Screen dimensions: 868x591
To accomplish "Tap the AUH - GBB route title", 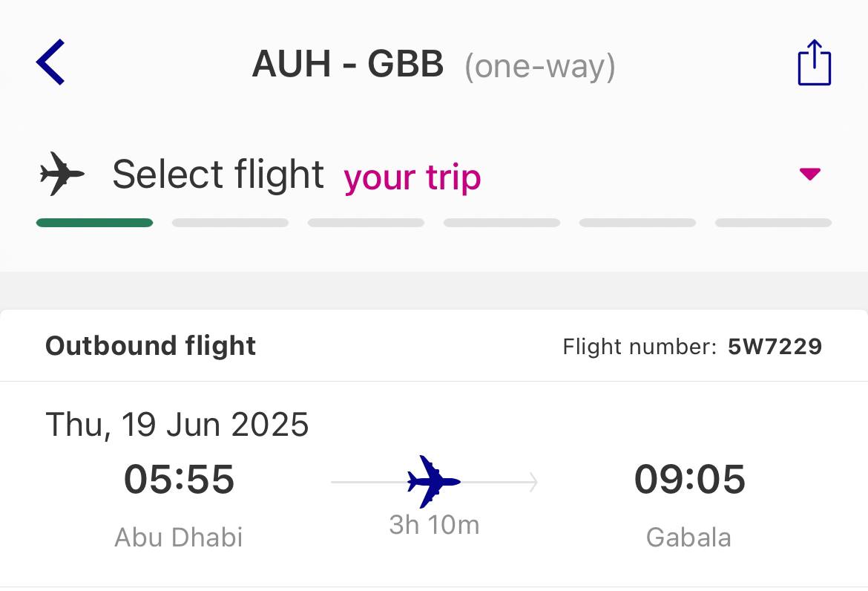I will click(348, 65).
